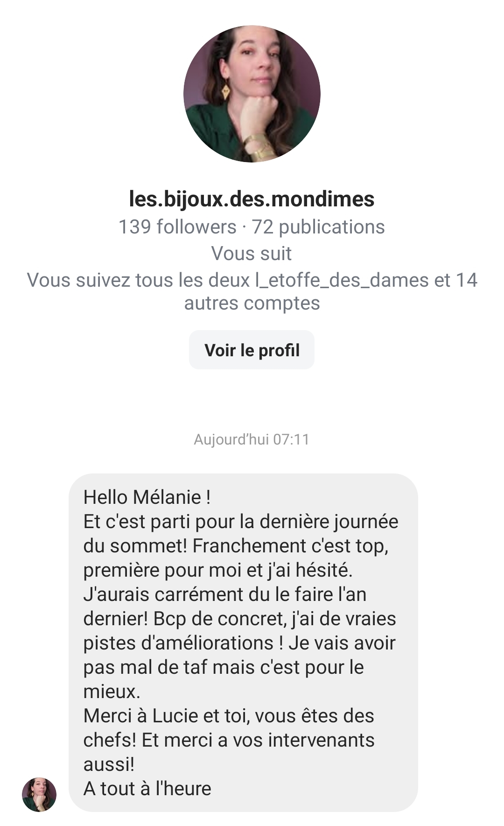
Task: Click the les.bijoux.des.mondimes username
Action: 252,199
